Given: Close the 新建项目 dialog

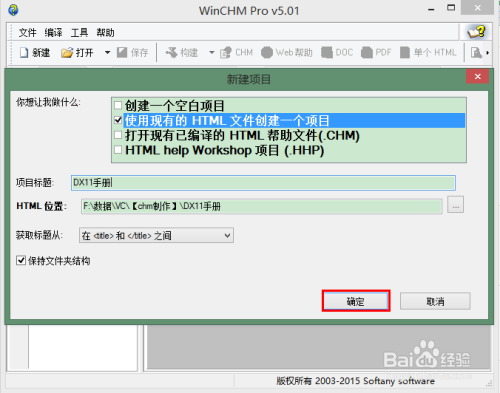Looking at the screenshot, I should click(478, 77).
